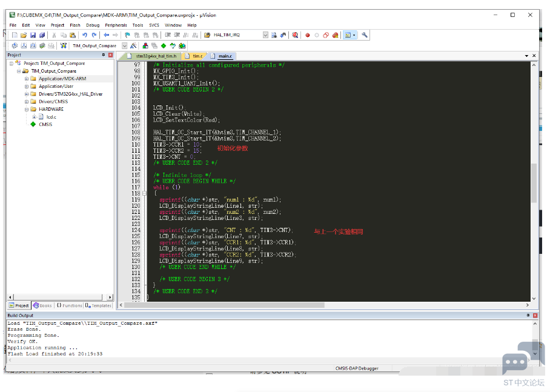
Task: Click the editor horizontal scrollbar thumb
Action: 225,305
